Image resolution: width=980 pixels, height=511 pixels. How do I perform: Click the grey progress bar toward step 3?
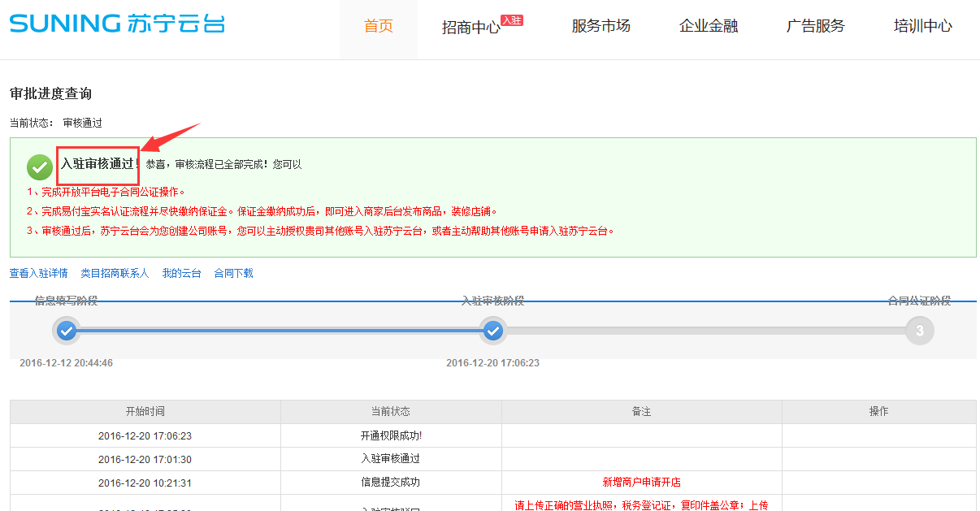pos(706,331)
